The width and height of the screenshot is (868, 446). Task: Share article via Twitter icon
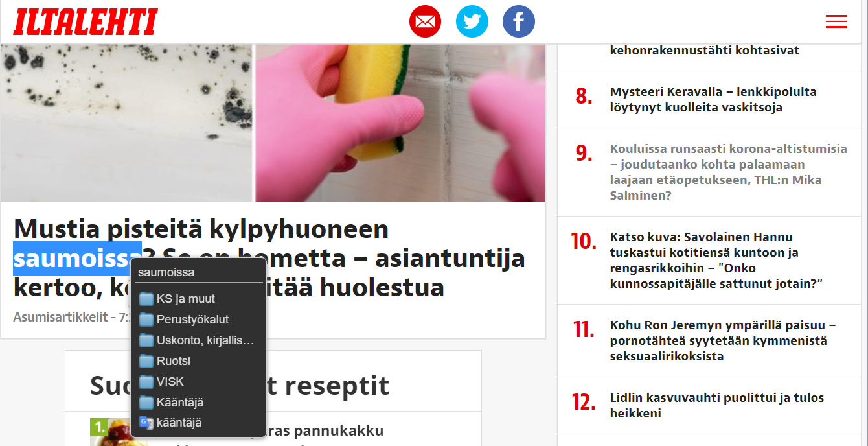tap(472, 22)
